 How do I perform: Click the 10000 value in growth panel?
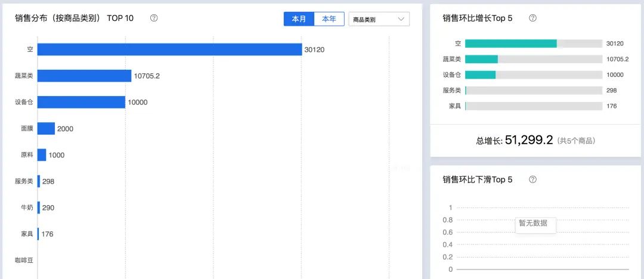615,75
